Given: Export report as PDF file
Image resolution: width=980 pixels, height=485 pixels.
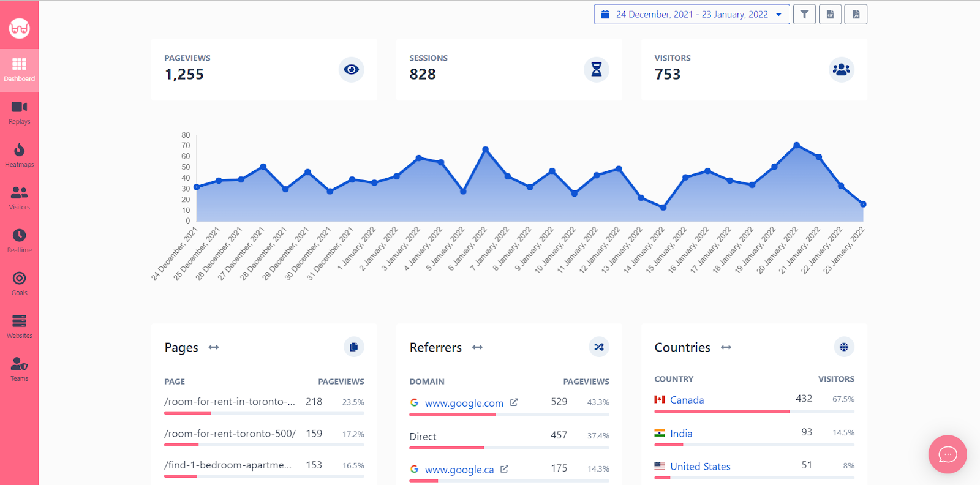Looking at the screenshot, I should [x=856, y=15].
